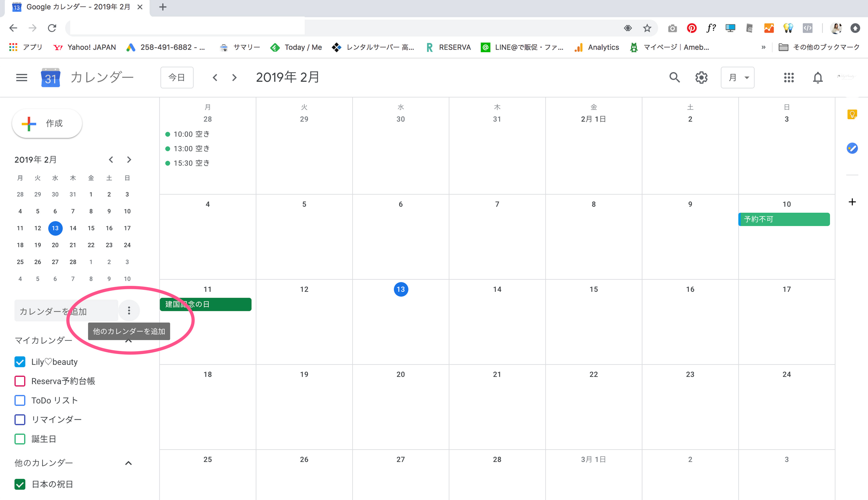This screenshot has width=868, height=500.
Task: Open new browser tab
Action: click(x=163, y=7)
